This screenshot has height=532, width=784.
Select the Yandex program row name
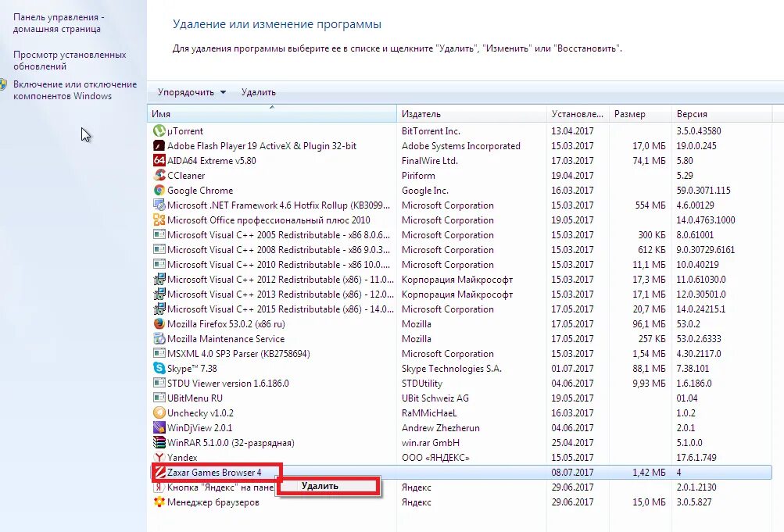(x=182, y=458)
